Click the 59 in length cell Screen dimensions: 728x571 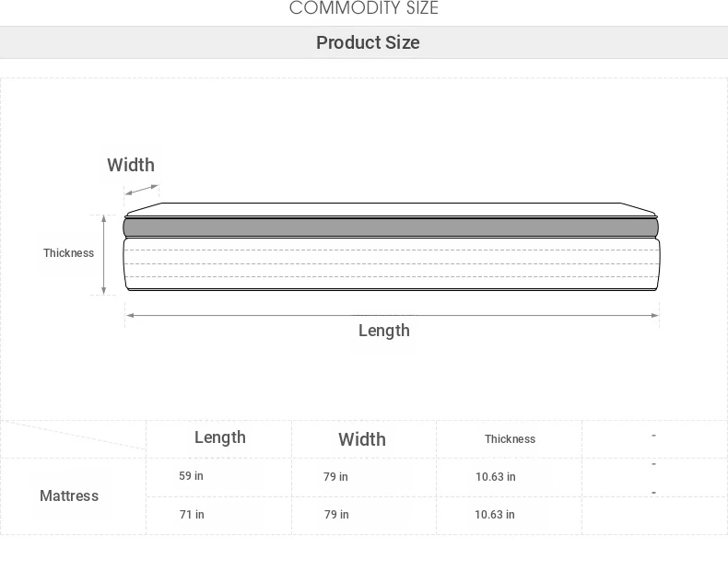(191, 476)
